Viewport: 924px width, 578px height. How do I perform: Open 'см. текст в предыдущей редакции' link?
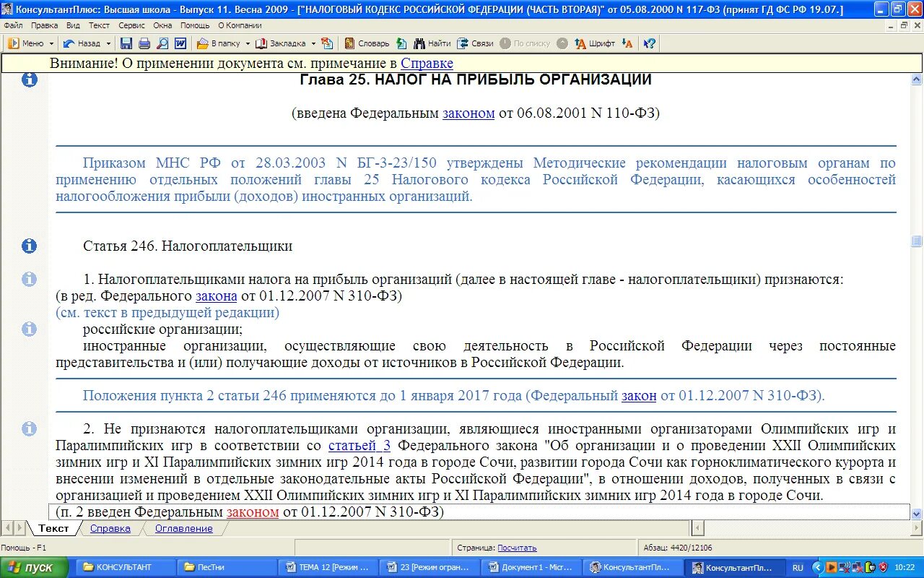pos(167,312)
